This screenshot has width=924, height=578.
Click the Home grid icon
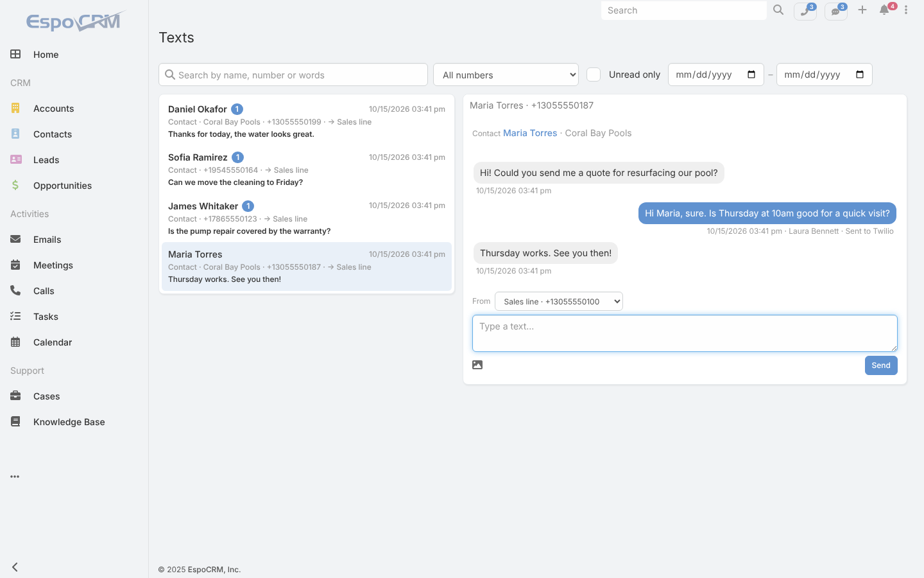pyautogui.click(x=15, y=54)
